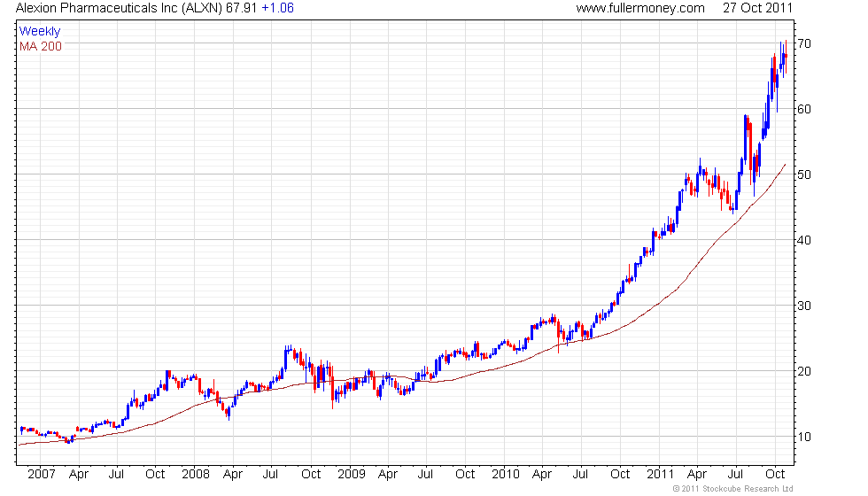Image resolution: width=868 pixels, height=496 pixels.
Task: Select the Weekly legend label
Action: pos(39,32)
